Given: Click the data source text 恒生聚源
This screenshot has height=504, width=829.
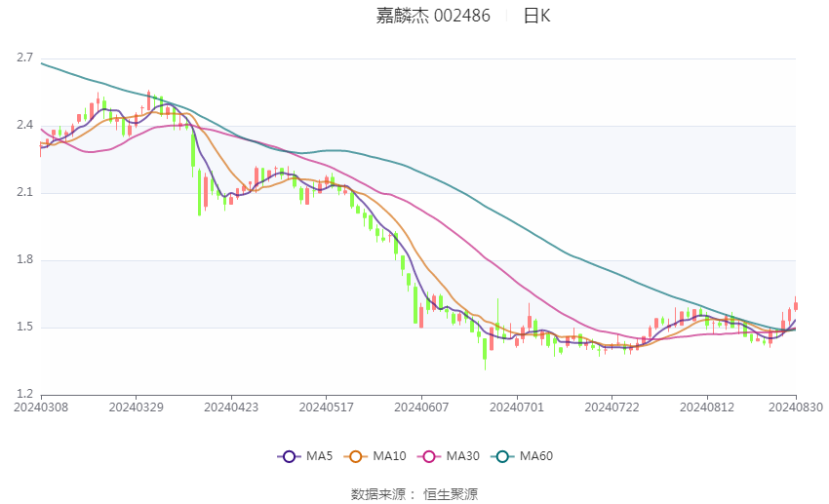Looking at the screenshot, I should [451, 494].
